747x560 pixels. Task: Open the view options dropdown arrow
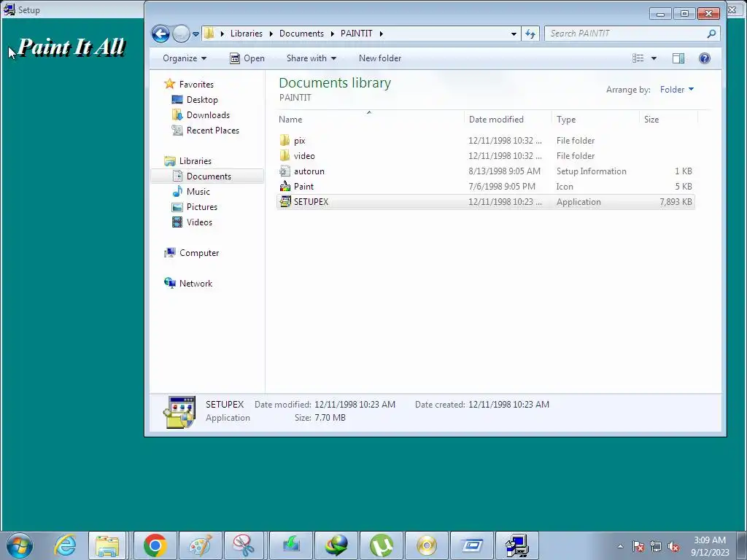pyautogui.click(x=654, y=58)
